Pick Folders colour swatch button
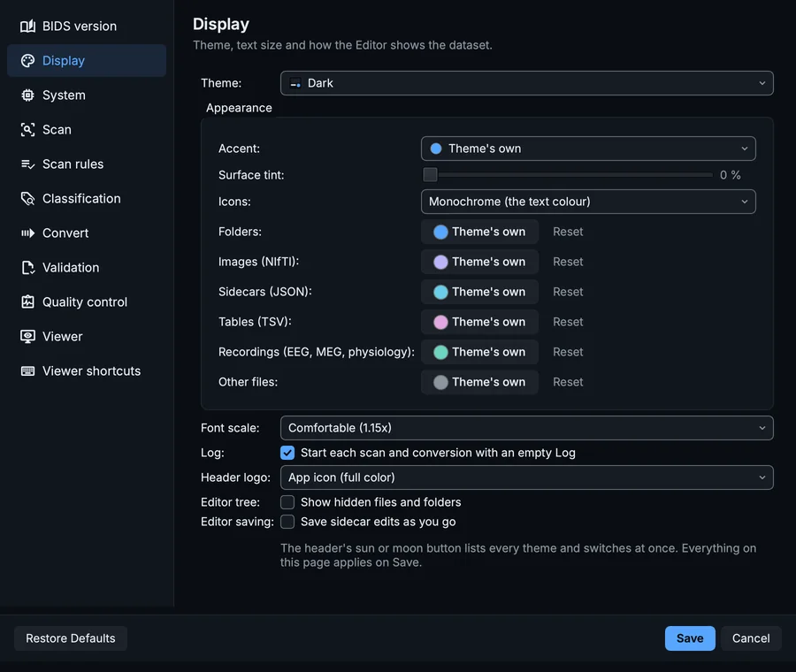Screen dimensions: 796x672 (479, 232)
